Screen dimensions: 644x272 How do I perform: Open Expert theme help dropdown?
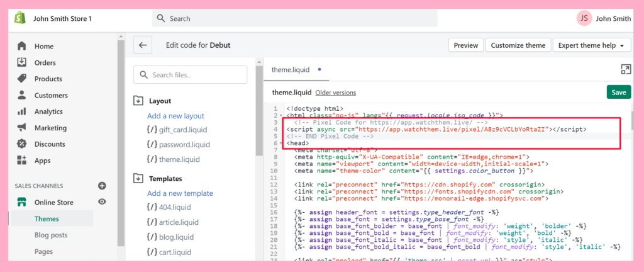pyautogui.click(x=591, y=45)
